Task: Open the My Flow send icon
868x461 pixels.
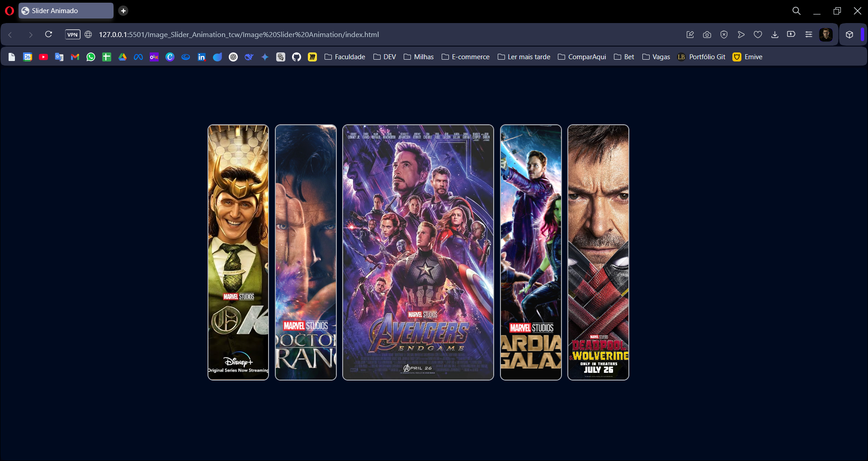Action: coord(741,35)
